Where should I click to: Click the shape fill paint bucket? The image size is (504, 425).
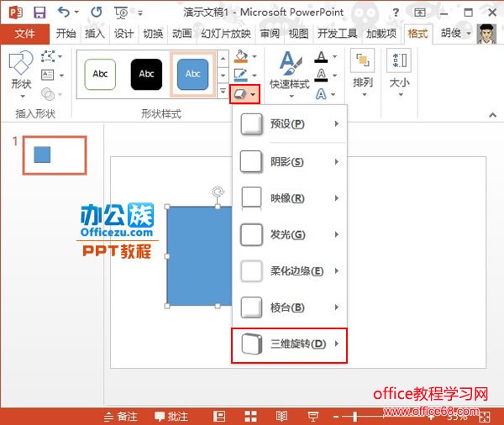pos(241,56)
